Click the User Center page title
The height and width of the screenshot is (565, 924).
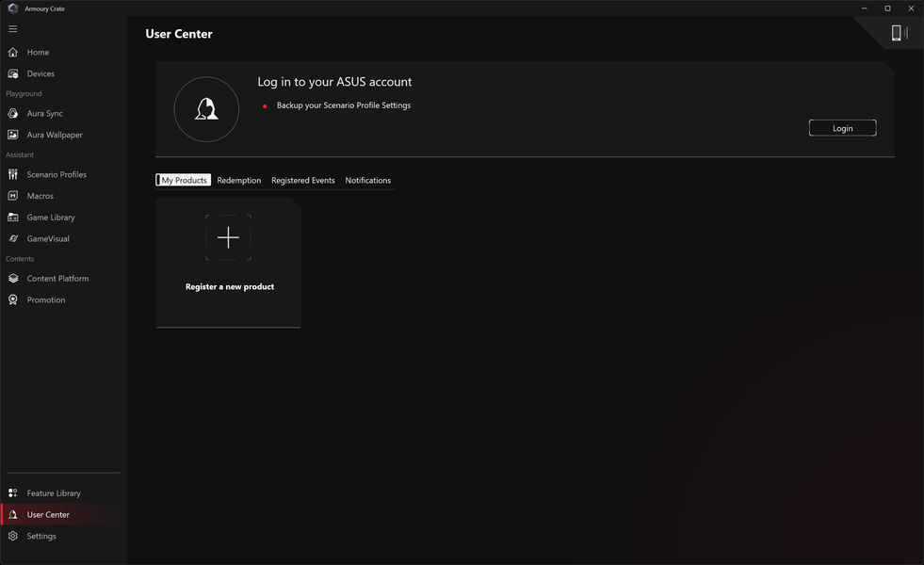(179, 34)
